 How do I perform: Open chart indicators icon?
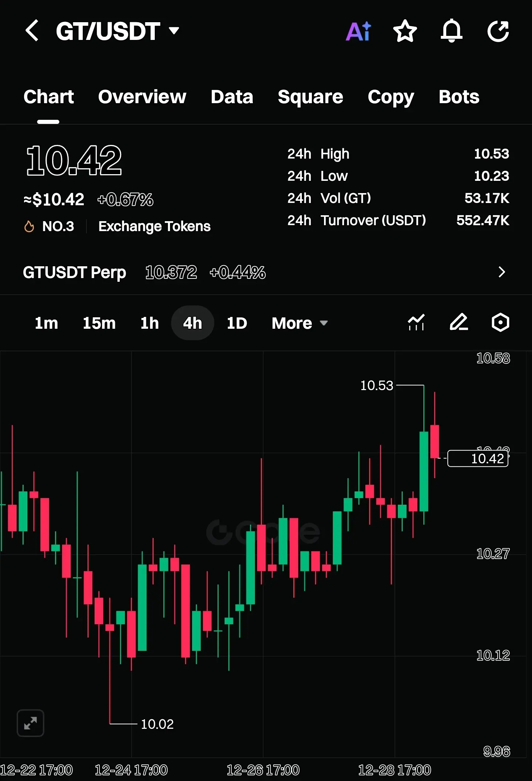coord(416,322)
